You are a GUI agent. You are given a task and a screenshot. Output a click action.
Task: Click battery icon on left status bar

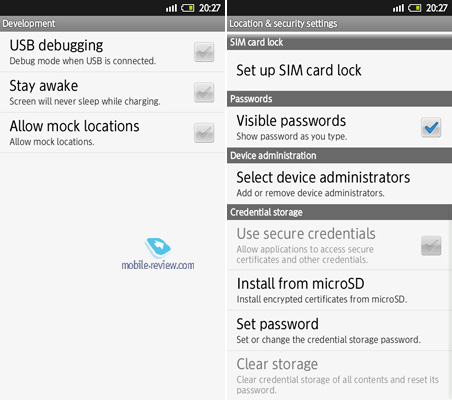point(188,8)
